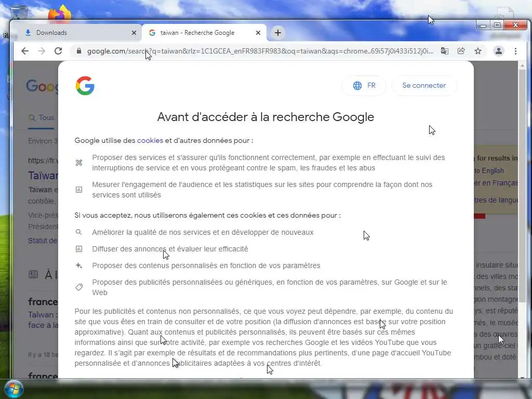Click the 'Si vous acceptez' sentence
The width and height of the screenshot is (532, 399).
tap(208, 216)
